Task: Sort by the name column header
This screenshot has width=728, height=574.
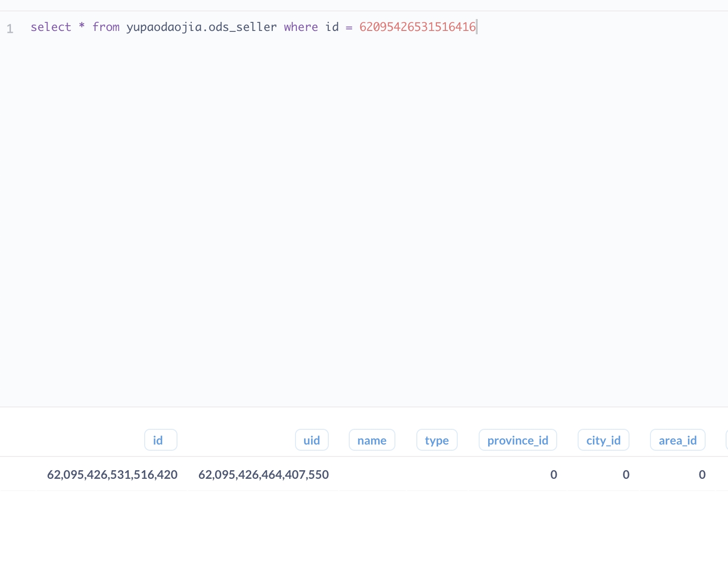Action: tap(372, 440)
